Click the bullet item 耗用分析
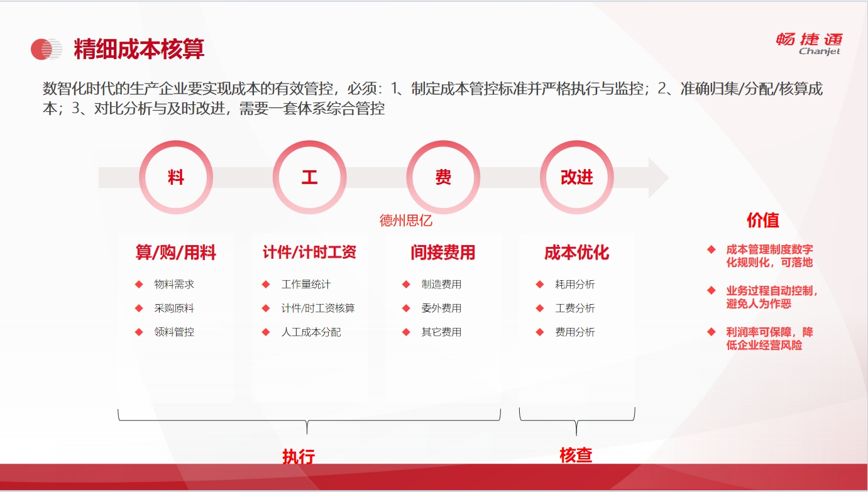The height and width of the screenshot is (492, 868). coord(575,285)
